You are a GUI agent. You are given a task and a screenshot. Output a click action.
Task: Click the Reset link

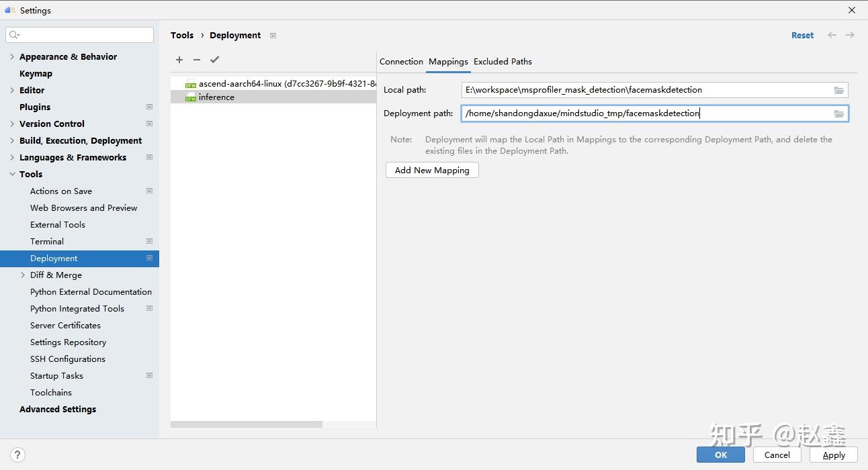(802, 35)
